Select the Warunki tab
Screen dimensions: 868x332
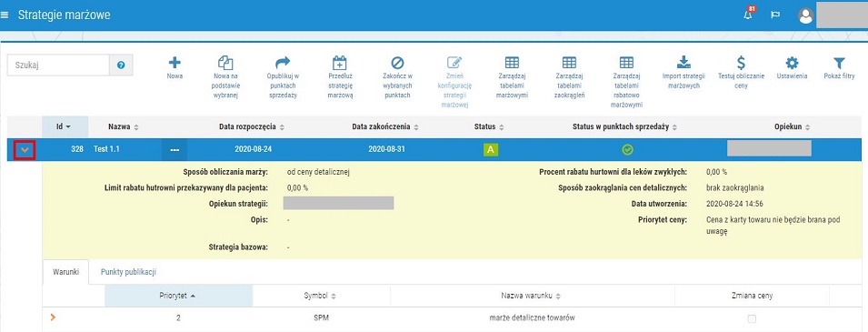pyautogui.click(x=65, y=272)
